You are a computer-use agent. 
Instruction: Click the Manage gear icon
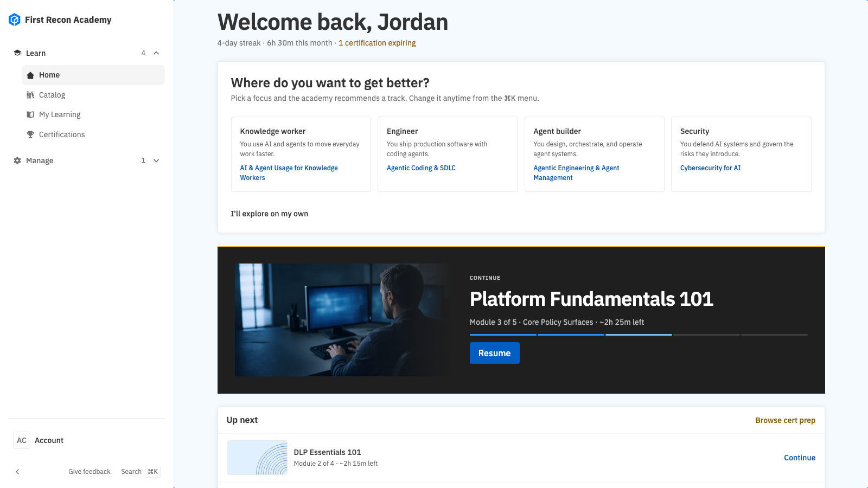click(x=17, y=160)
